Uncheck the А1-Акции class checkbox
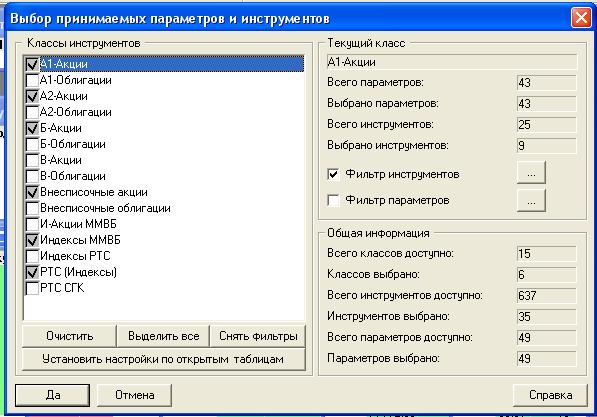This screenshot has height=417, width=597. click(x=32, y=64)
